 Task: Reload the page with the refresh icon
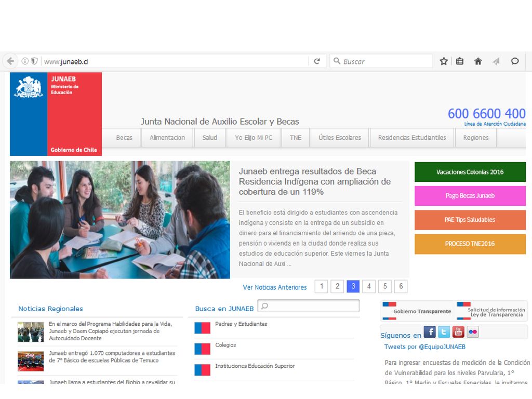pyautogui.click(x=317, y=61)
